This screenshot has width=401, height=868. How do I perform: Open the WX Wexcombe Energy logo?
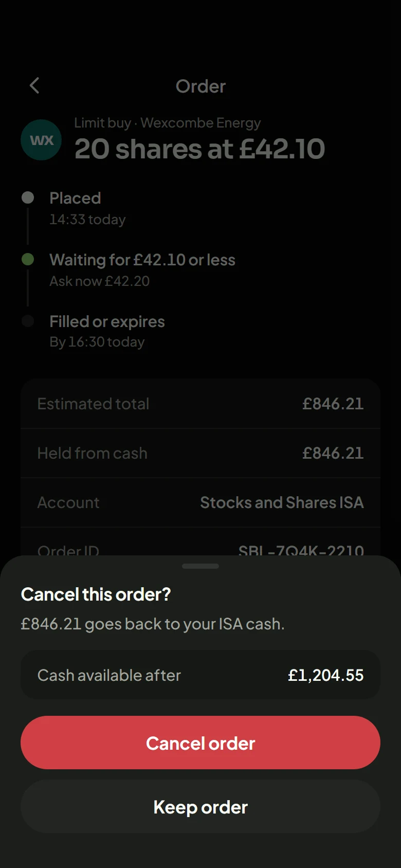pyautogui.click(x=41, y=140)
